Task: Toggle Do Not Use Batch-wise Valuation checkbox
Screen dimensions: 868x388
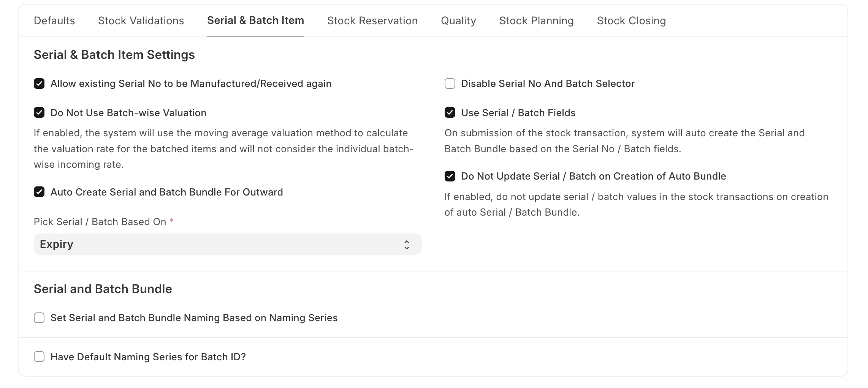Action: pyautogui.click(x=39, y=113)
